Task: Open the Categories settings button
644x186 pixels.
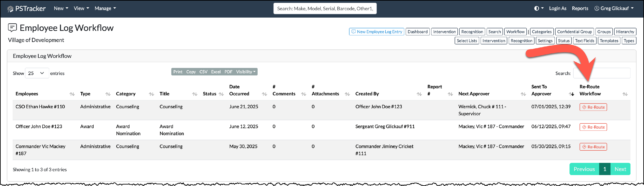Action: point(542,32)
